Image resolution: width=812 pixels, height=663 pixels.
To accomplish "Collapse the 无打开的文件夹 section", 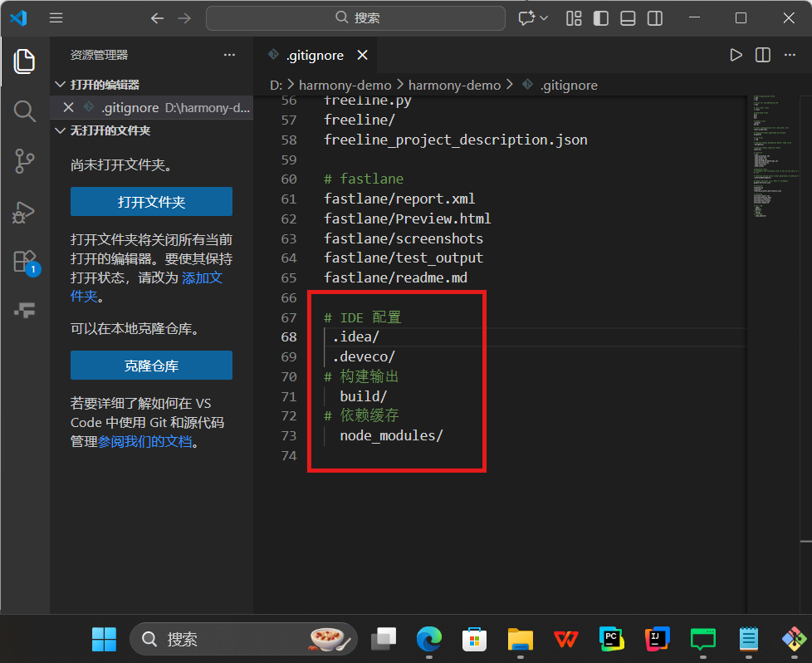I will (x=60, y=130).
